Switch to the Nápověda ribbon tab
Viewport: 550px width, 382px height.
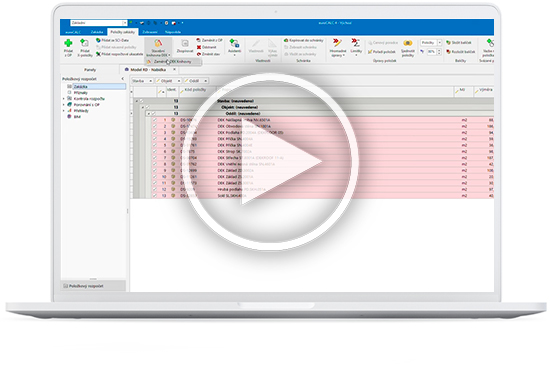click(173, 32)
